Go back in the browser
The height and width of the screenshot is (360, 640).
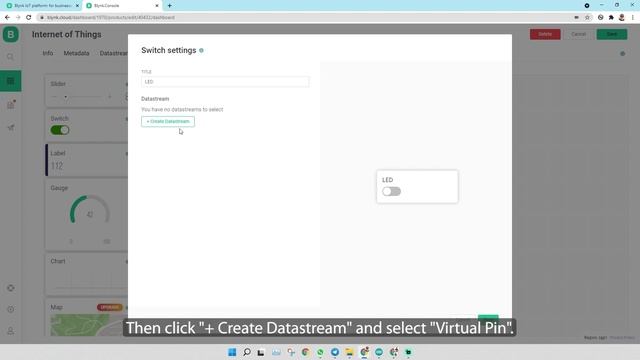click(7, 18)
